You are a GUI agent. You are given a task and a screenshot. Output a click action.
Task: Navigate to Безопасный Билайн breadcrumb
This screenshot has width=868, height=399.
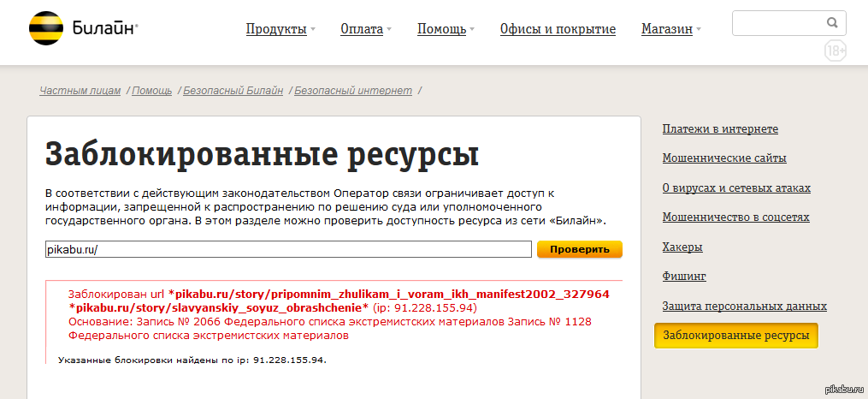tap(233, 90)
